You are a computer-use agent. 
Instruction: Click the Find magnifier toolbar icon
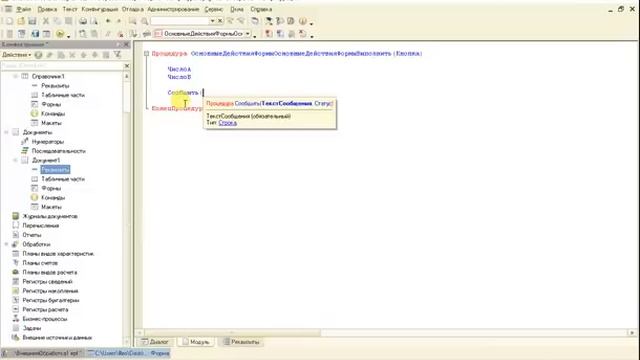(x=144, y=21)
